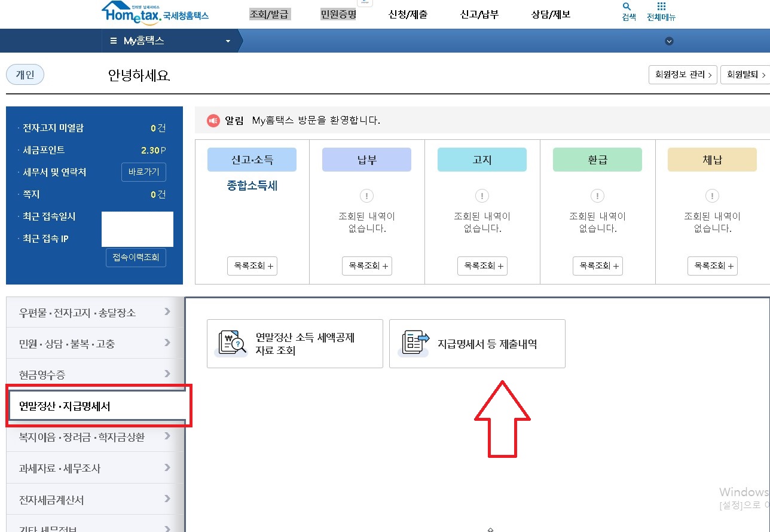Open the 신고/납부 menu

click(478, 14)
